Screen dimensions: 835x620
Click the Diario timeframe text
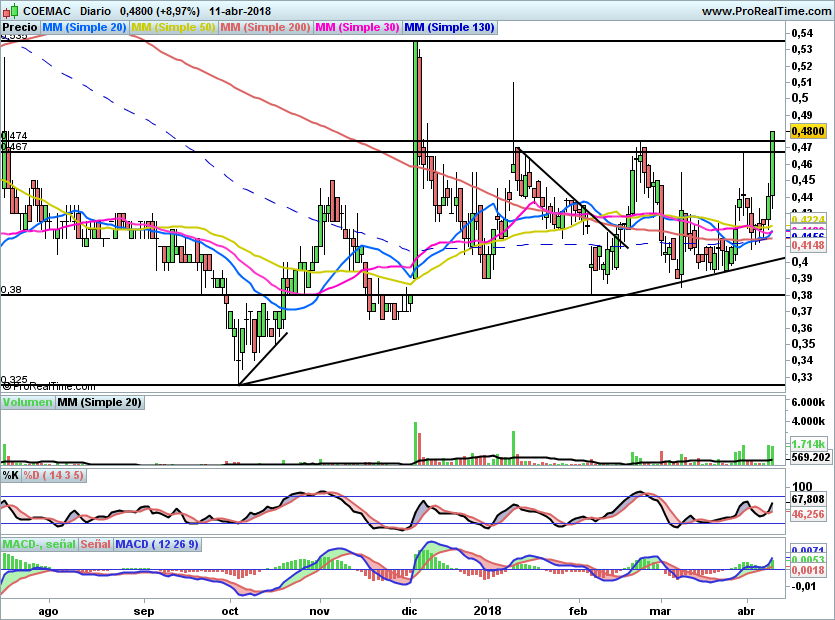95,11
